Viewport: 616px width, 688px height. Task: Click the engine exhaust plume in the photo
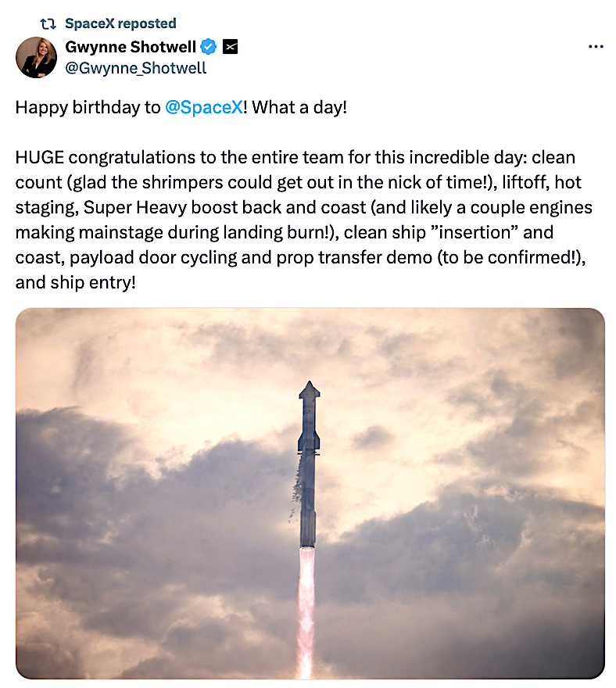click(x=306, y=610)
